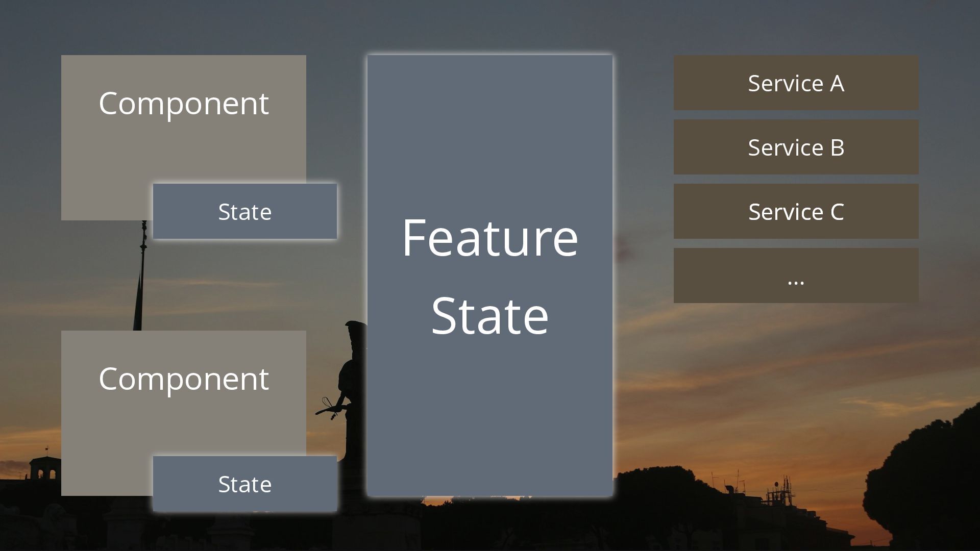980x551 pixels.
Task: Select the large Feature State box
Action: (490, 275)
